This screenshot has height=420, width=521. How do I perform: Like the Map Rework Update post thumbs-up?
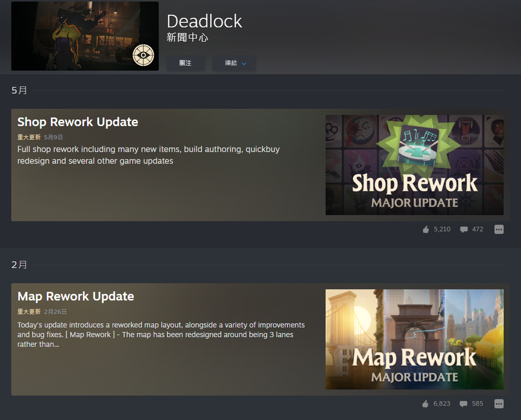pos(425,404)
